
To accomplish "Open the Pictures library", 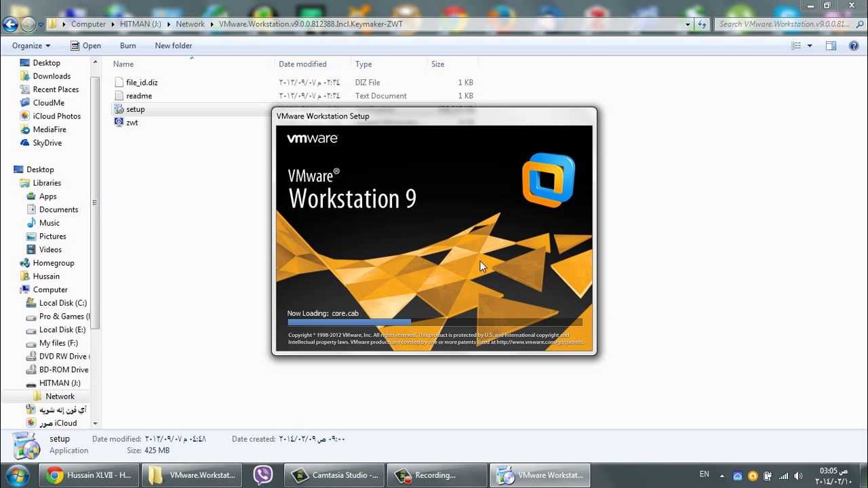I will [x=52, y=237].
